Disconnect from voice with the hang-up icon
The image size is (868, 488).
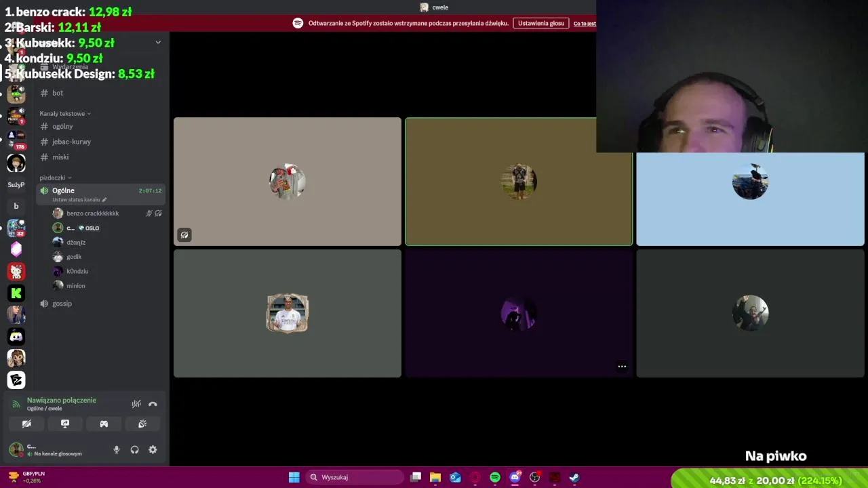point(153,404)
